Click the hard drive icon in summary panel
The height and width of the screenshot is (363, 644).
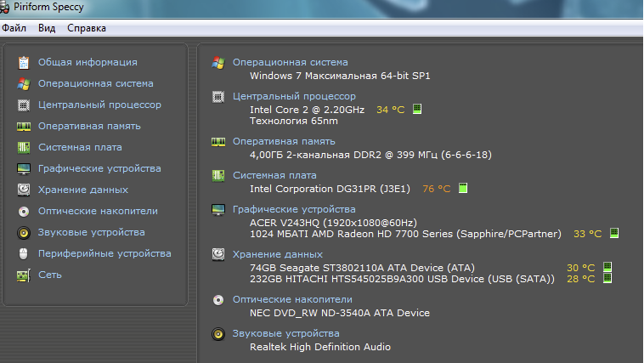pyautogui.click(x=218, y=254)
